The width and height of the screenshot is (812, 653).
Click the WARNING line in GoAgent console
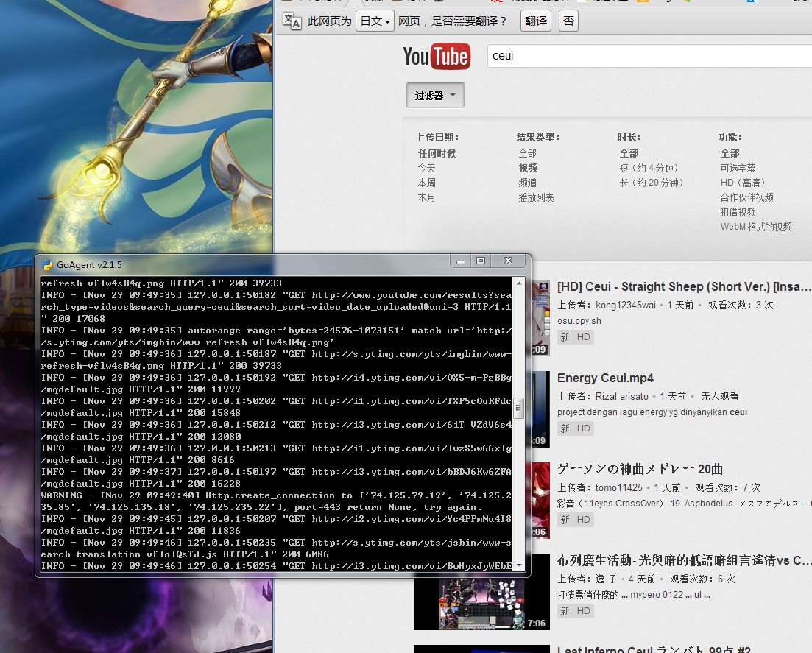click(276, 501)
